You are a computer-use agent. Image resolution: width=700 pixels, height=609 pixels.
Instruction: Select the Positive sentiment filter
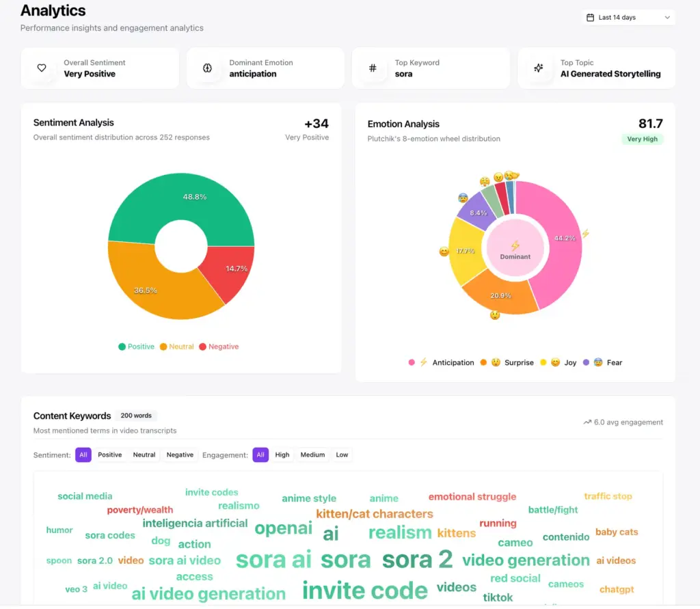[x=110, y=455]
